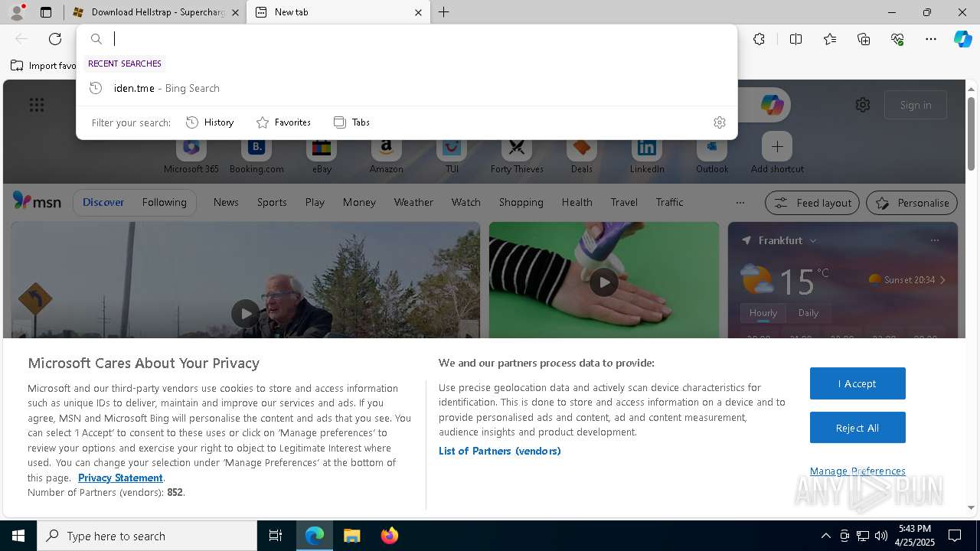Switch weather forecast to Daily

[x=808, y=313]
